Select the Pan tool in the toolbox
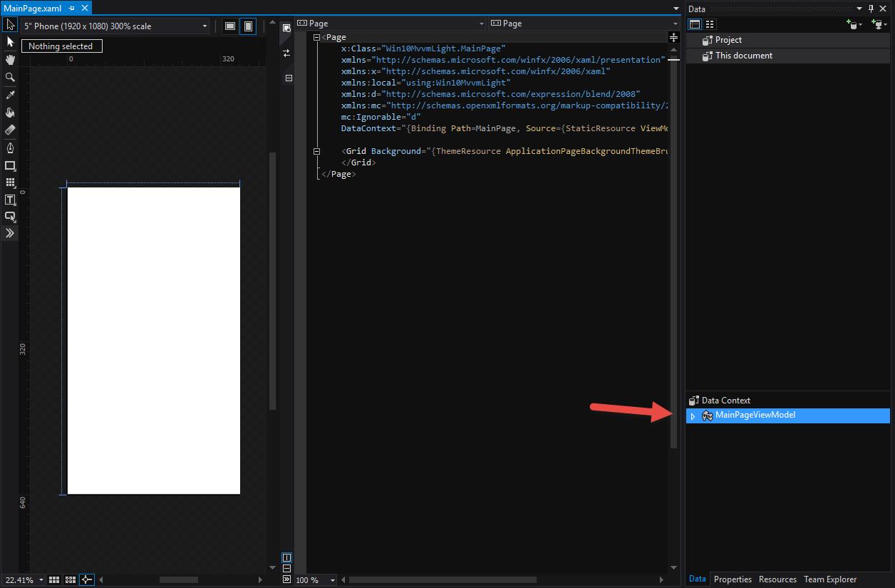This screenshot has width=895, height=588. 10,60
